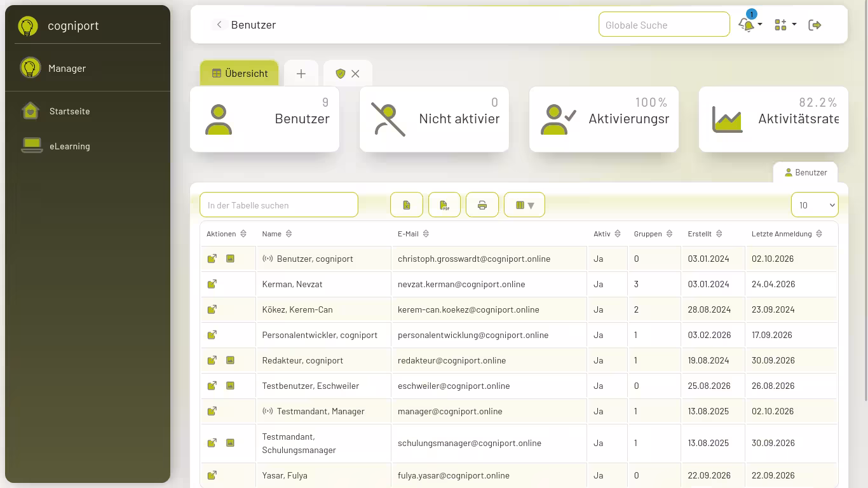Select the Manager role entry

pos(67,68)
